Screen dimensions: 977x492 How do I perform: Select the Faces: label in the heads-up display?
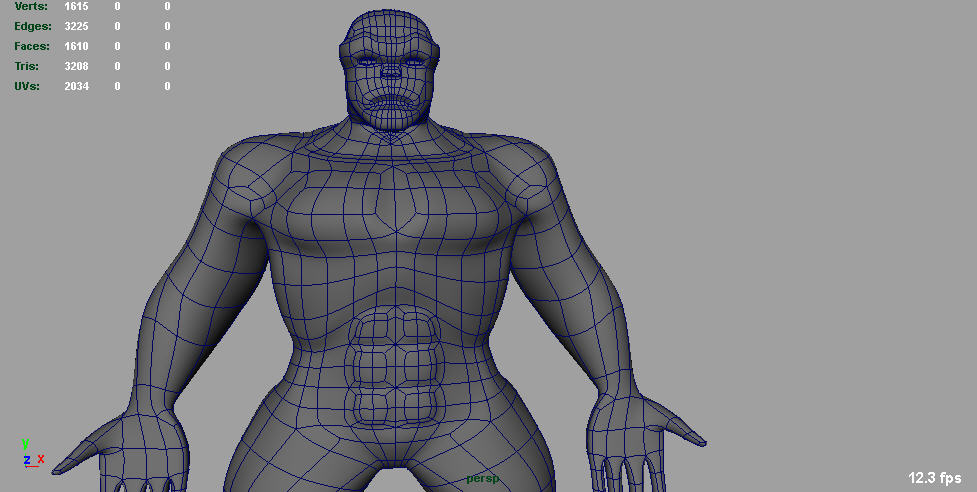click(x=34, y=46)
